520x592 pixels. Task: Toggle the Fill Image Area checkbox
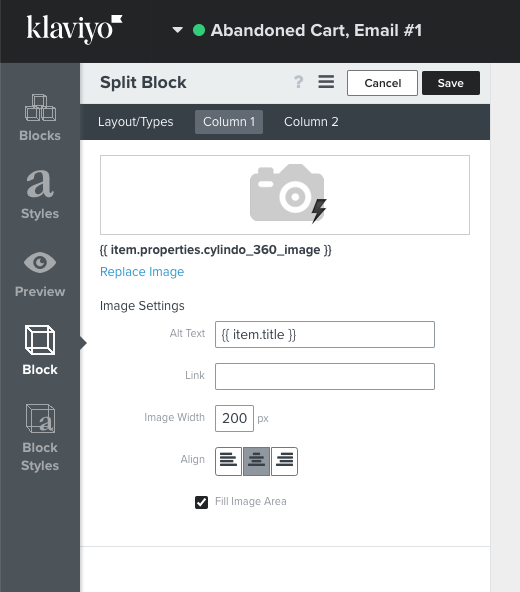pos(201,503)
